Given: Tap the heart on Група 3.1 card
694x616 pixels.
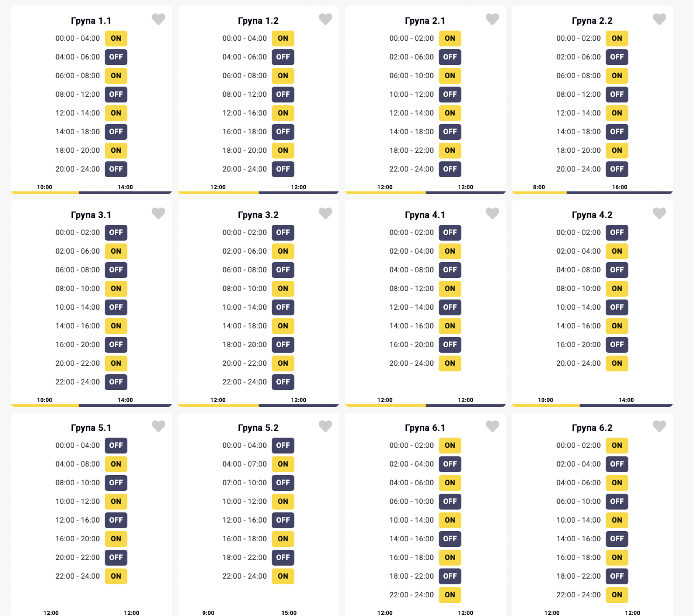Looking at the screenshot, I should [158, 213].
